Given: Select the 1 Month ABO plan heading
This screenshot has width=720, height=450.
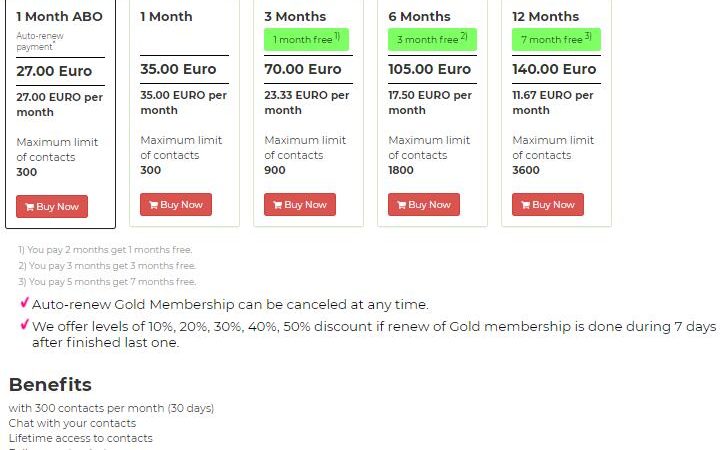Looking at the screenshot, I should coord(59,17).
